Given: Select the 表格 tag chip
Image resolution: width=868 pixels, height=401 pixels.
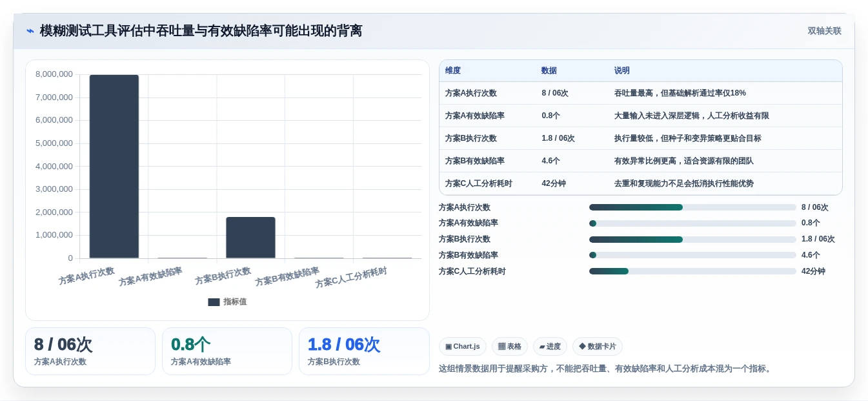Looking at the screenshot, I should click(x=510, y=346).
